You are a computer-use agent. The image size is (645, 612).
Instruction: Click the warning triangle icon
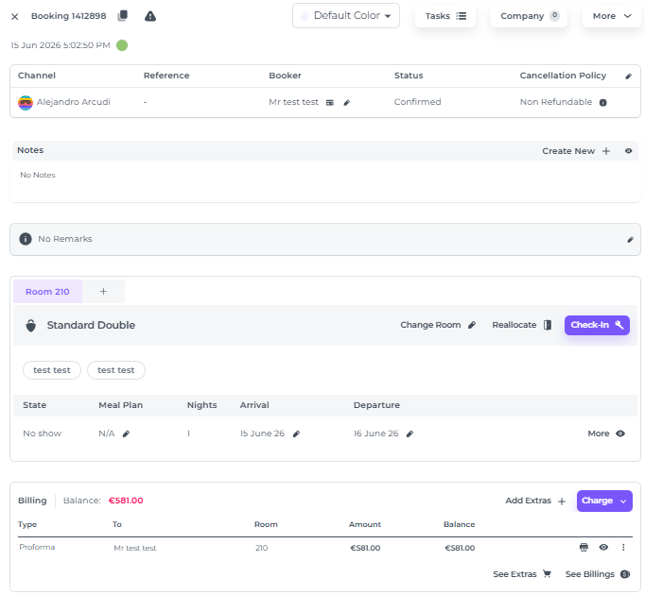(150, 16)
